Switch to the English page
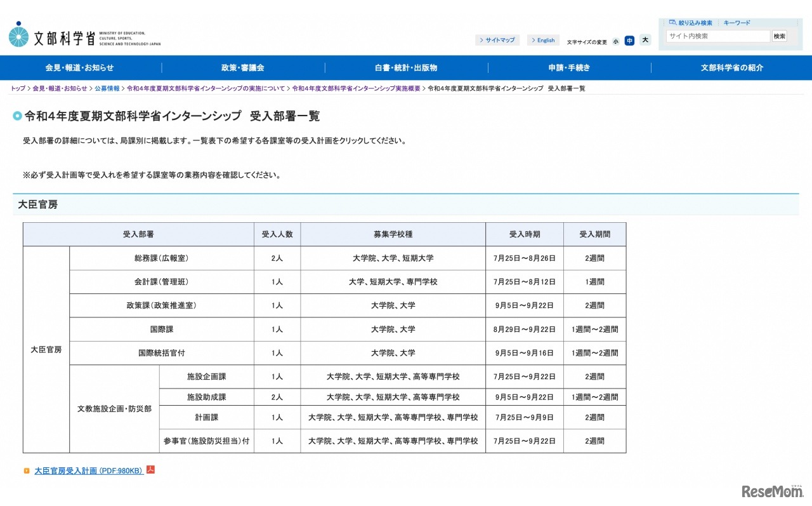 543,40
